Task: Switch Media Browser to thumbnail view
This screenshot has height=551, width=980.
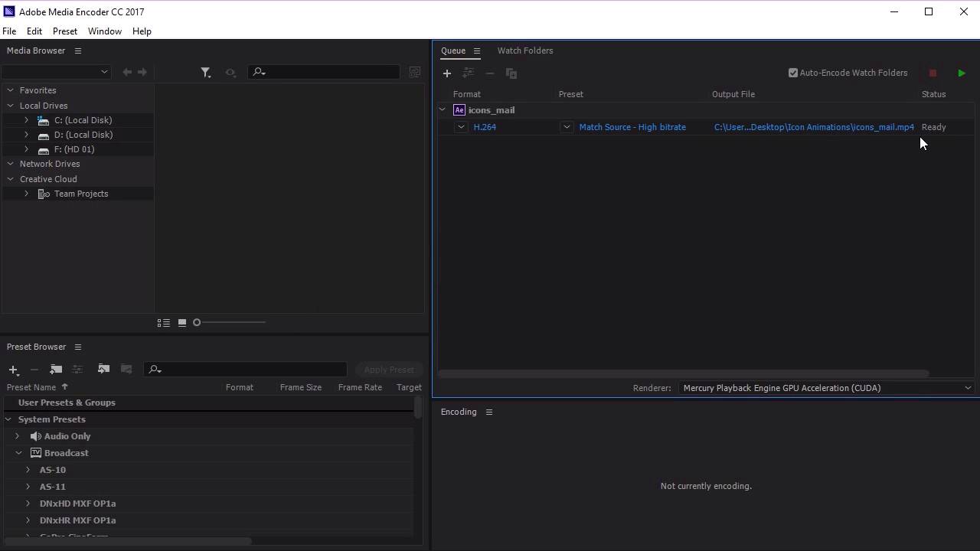Action: (x=182, y=323)
